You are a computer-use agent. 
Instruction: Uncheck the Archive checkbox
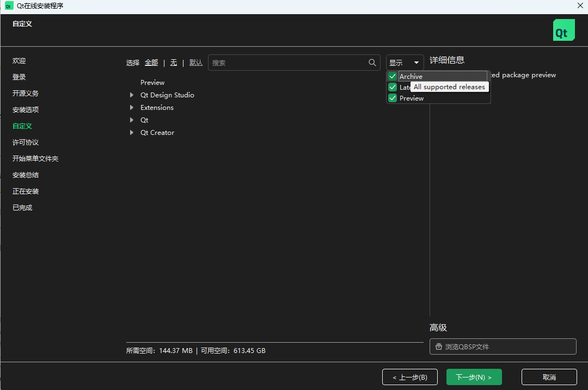pos(392,77)
